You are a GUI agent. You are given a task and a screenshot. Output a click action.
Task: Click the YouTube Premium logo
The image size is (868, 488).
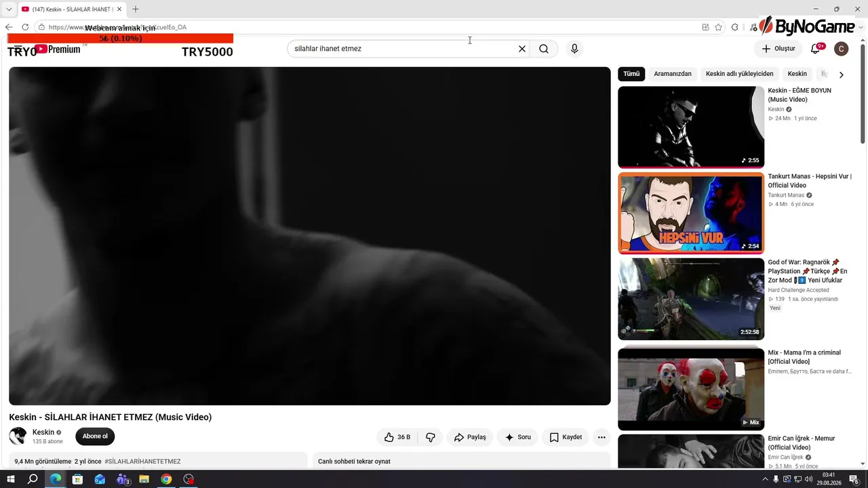[x=58, y=49]
